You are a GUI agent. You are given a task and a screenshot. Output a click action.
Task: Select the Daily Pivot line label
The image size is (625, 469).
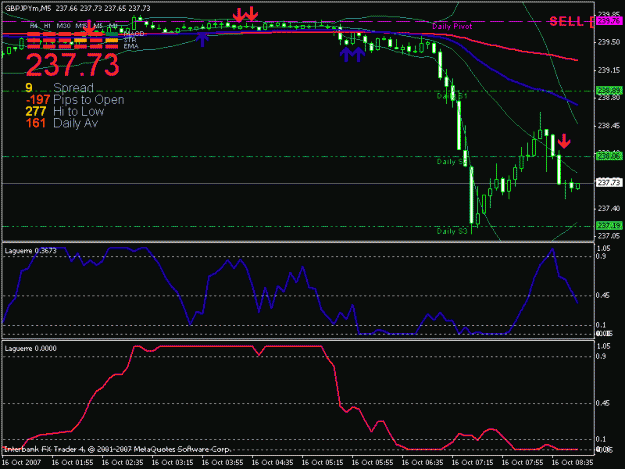click(x=452, y=26)
